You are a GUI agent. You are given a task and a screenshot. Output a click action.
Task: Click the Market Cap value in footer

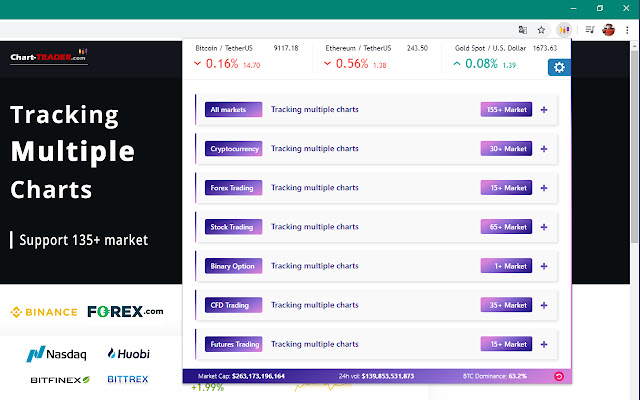pyautogui.click(x=258, y=376)
